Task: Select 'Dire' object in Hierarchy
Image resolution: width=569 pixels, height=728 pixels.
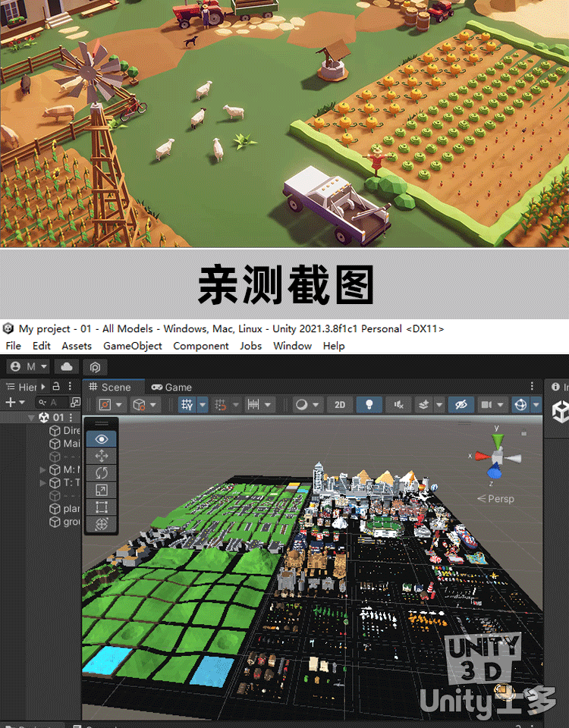Action: pos(64,431)
